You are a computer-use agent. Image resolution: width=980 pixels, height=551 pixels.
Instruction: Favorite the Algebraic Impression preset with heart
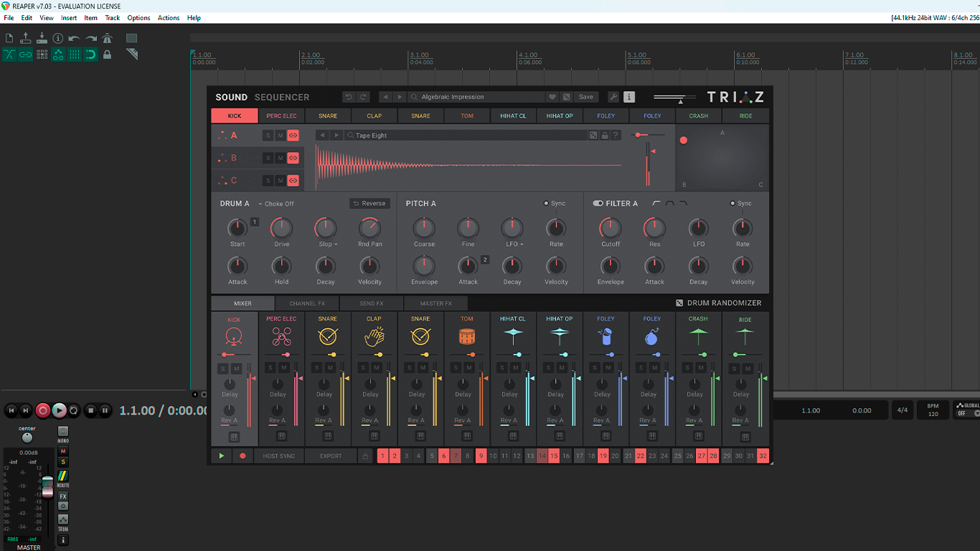coord(552,97)
